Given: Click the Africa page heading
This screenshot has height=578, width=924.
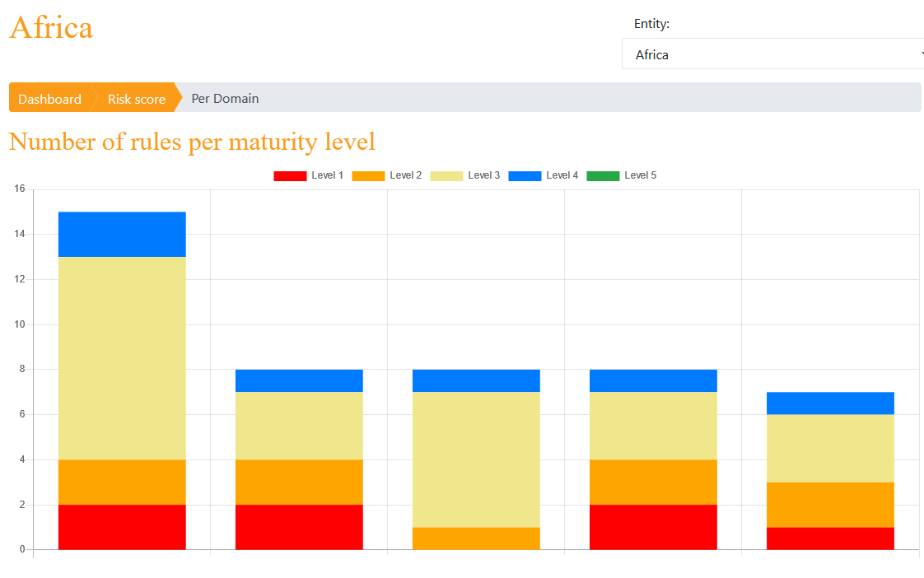Looking at the screenshot, I should point(51,28).
